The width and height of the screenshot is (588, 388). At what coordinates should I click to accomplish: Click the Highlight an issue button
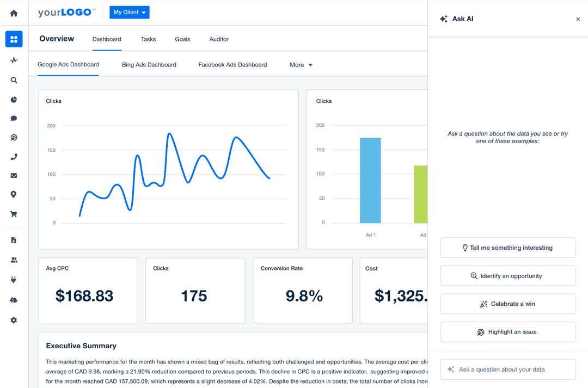point(508,332)
